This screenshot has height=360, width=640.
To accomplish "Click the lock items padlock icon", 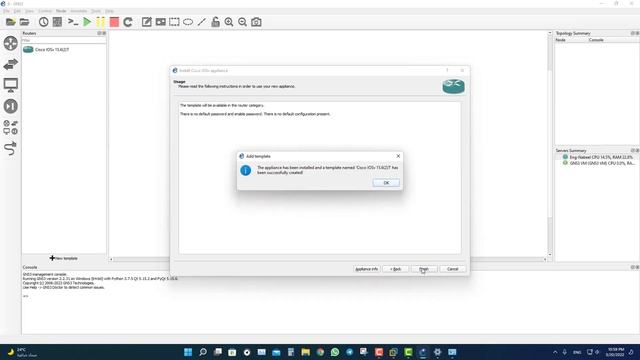I will coord(216,22).
